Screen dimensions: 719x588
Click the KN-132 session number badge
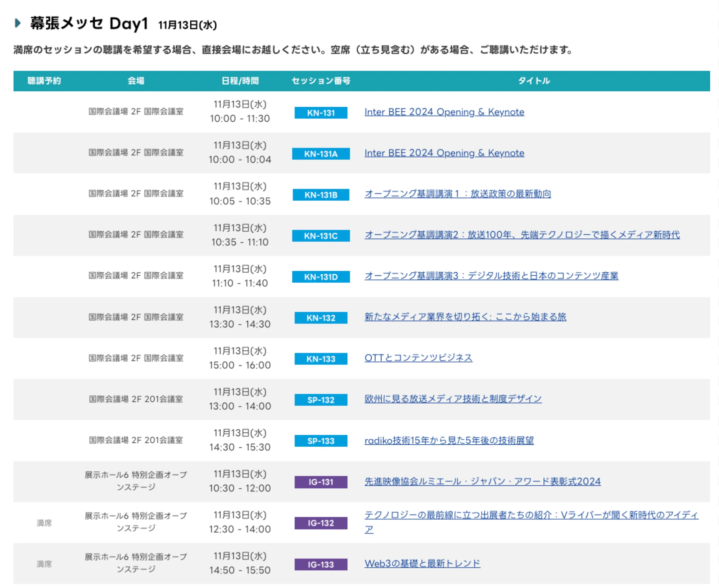pyautogui.click(x=321, y=318)
